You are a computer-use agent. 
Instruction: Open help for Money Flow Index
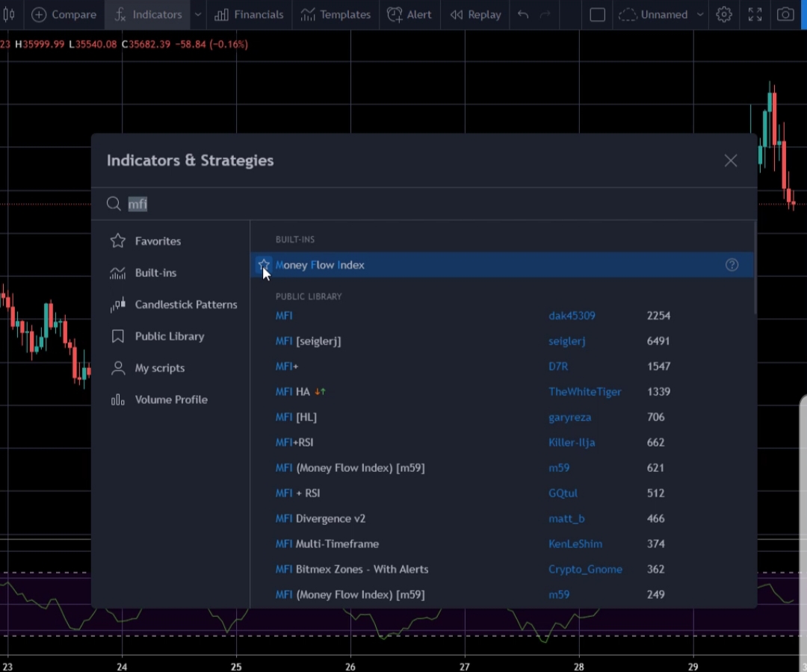(732, 265)
